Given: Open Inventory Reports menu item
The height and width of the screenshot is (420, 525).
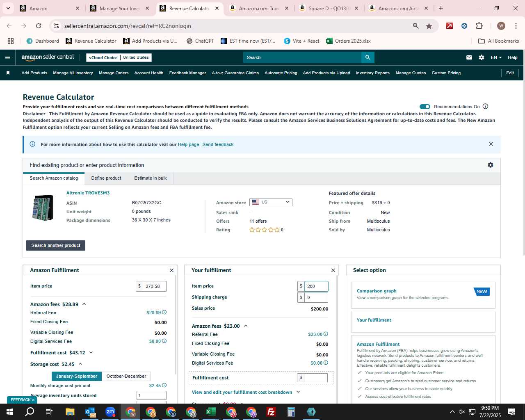Looking at the screenshot, I should coord(373,73).
